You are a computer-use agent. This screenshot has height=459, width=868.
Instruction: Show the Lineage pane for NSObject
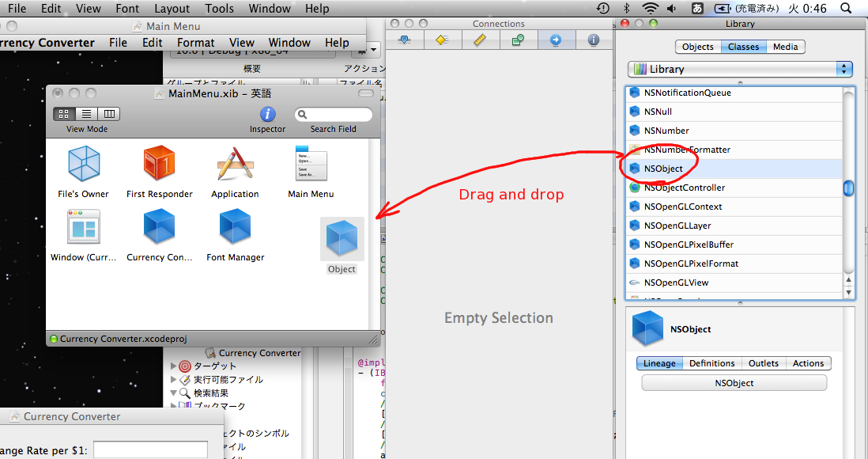(x=659, y=364)
